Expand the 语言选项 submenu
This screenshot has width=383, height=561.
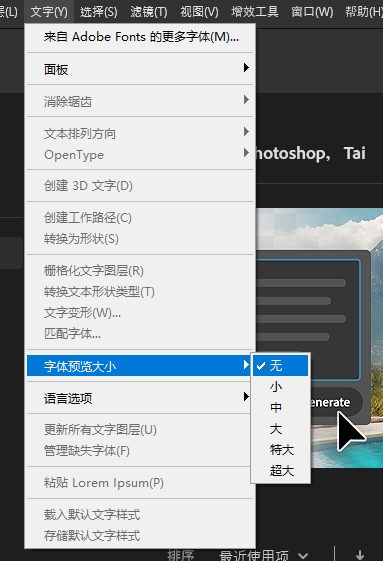140,398
